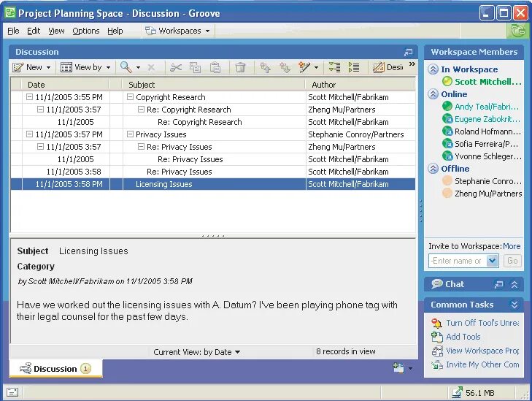Collapse the Common Tasks panel
The image size is (532, 401).
pos(514,305)
